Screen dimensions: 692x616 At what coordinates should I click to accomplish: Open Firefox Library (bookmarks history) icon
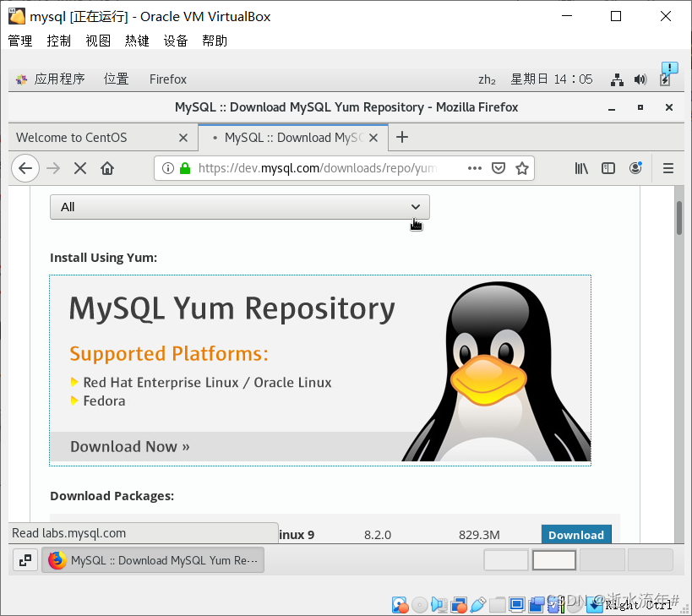coord(581,168)
